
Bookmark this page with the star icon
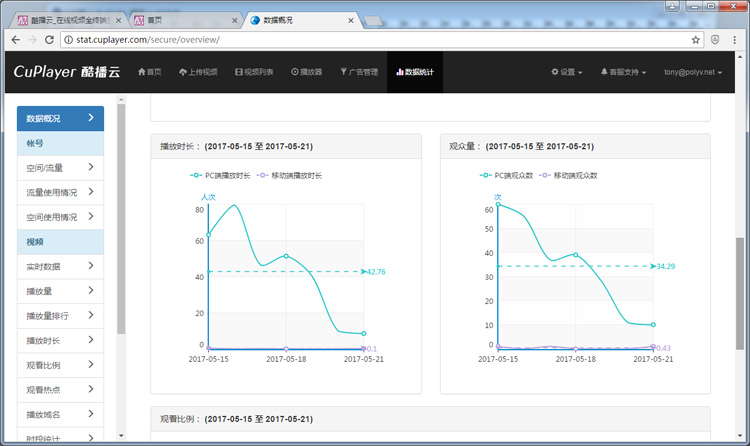pyautogui.click(x=695, y=40)
